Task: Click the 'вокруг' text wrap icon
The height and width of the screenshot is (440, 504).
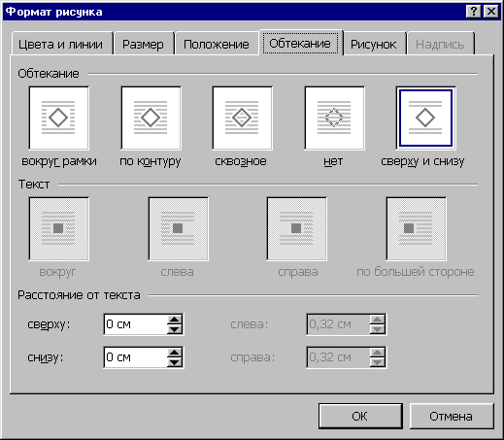Action: coord(58,229)
